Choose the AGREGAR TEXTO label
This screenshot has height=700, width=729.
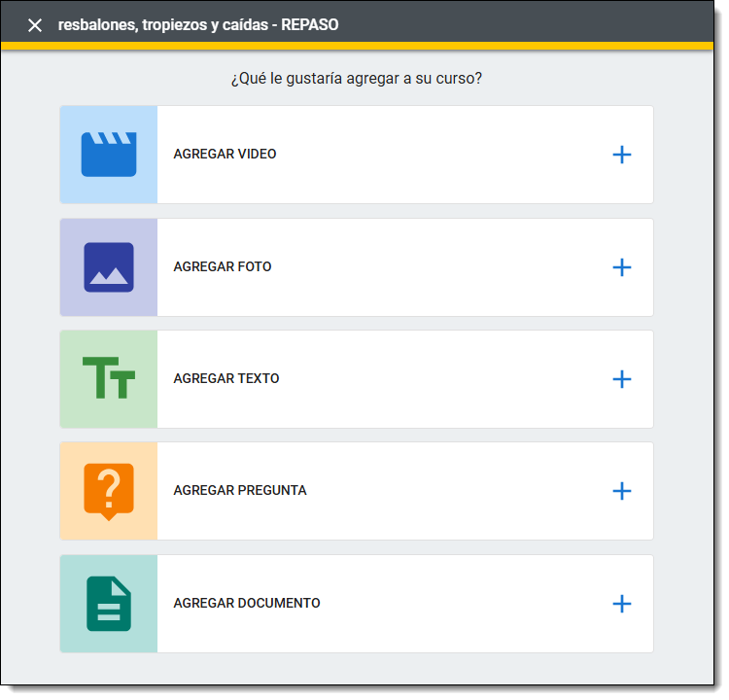pos(226,379)
